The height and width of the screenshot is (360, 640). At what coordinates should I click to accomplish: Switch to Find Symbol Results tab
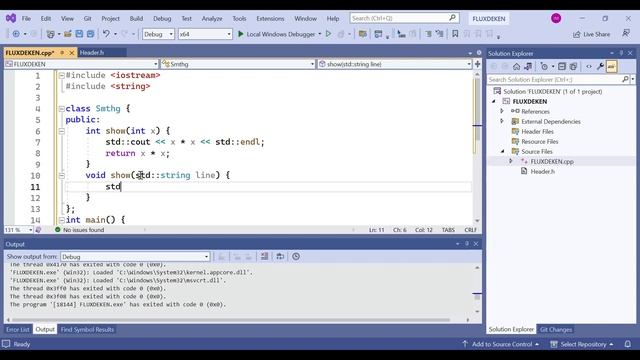(x=87, y=329)
